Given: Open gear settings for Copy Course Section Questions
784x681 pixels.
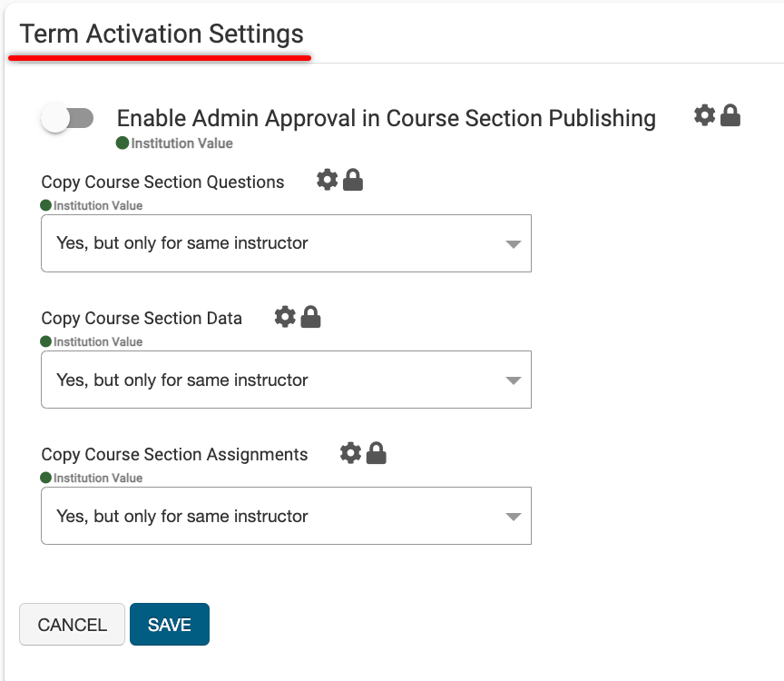Looking at the screenshot, I should click(327, 180).
